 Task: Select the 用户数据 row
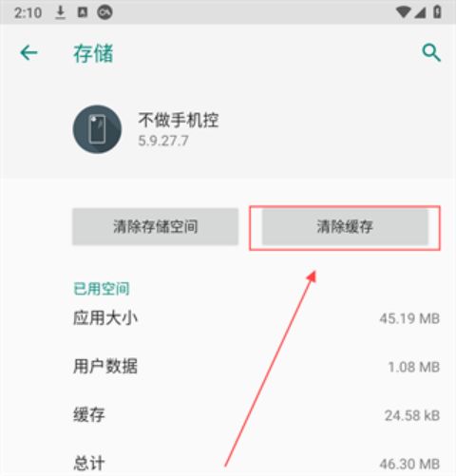pyautogui.click(x=256, y=367)
